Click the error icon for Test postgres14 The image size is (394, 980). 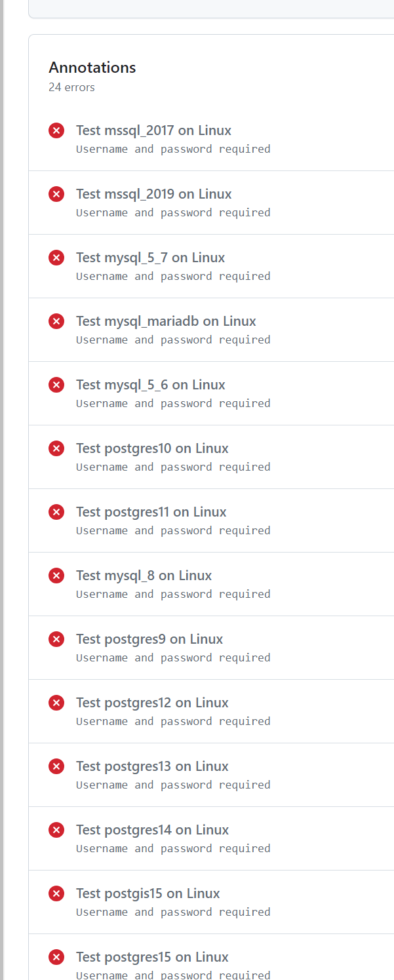tap(56, 829)
